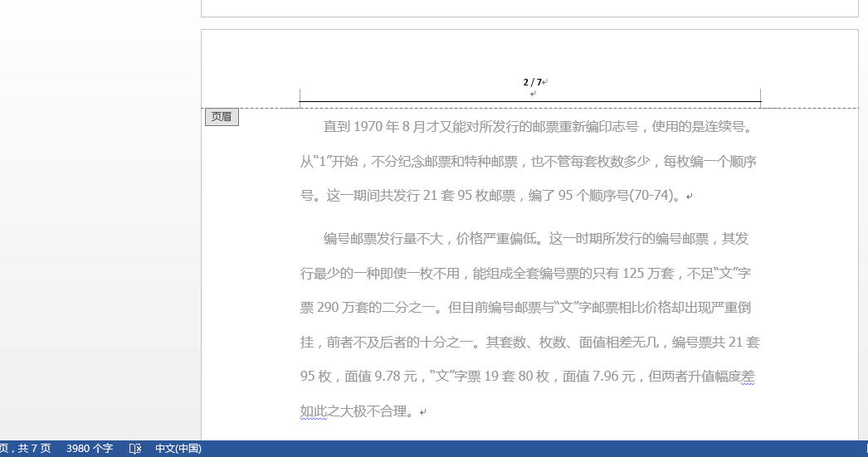This screenshot has width=868, height=457.
Task: Click the page number 2 / 7 in the header
Action: pyautogui.click(x=533, y=82)
